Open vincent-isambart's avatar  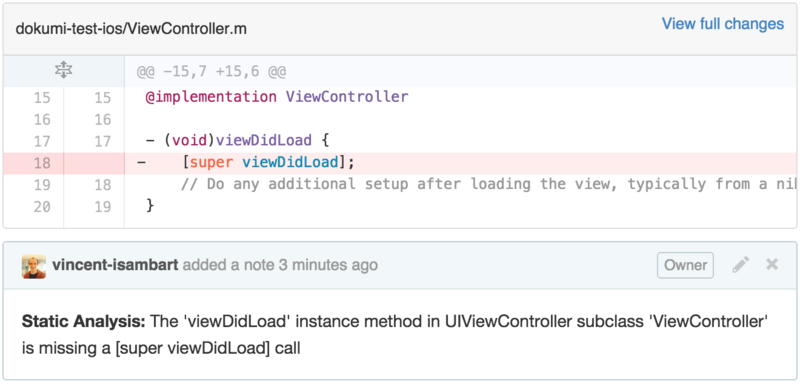click(34, 266)
